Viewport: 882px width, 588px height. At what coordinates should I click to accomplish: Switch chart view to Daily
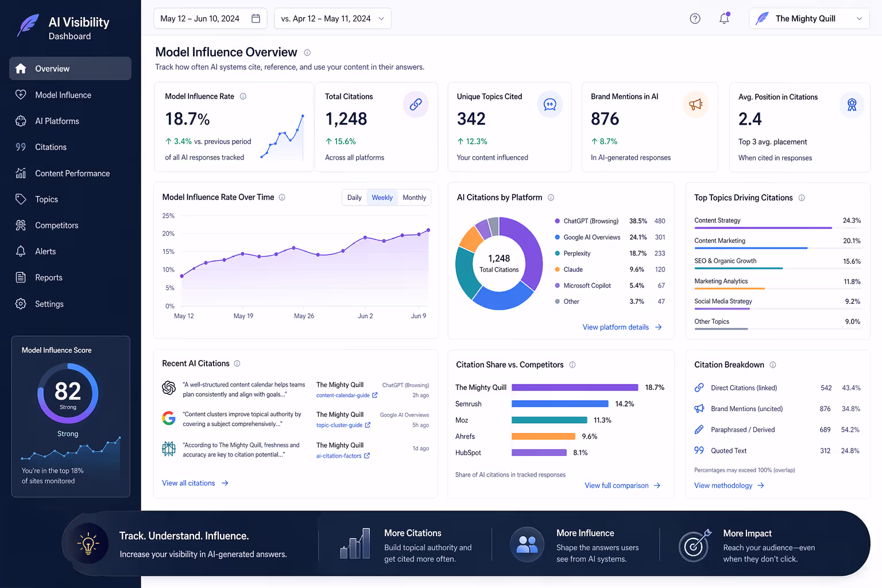[354, 197]
